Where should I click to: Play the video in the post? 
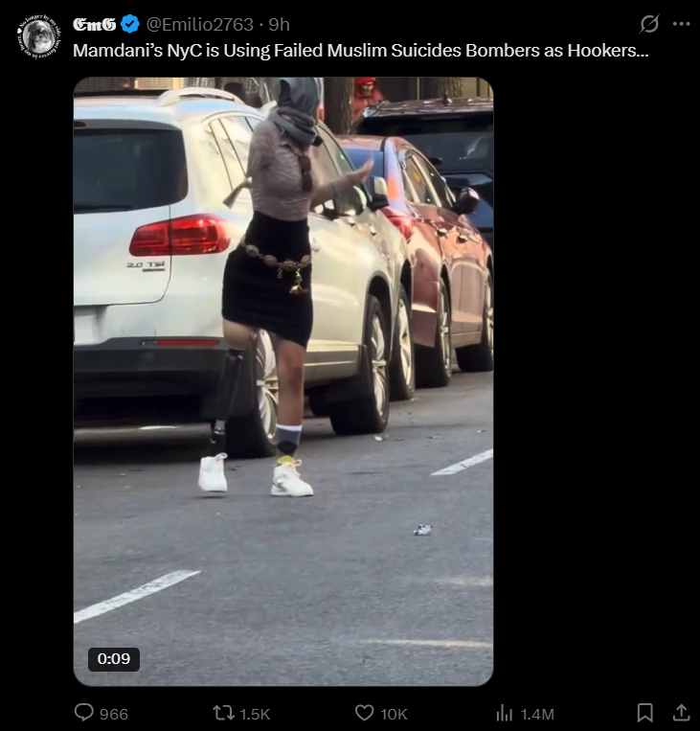(x=283, y=381)
